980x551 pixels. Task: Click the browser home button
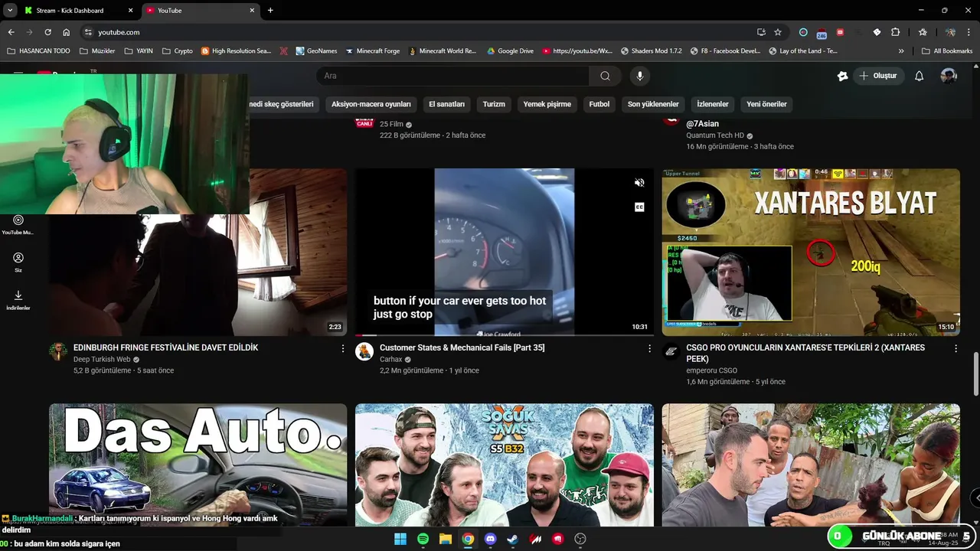[x=66, y=32]
